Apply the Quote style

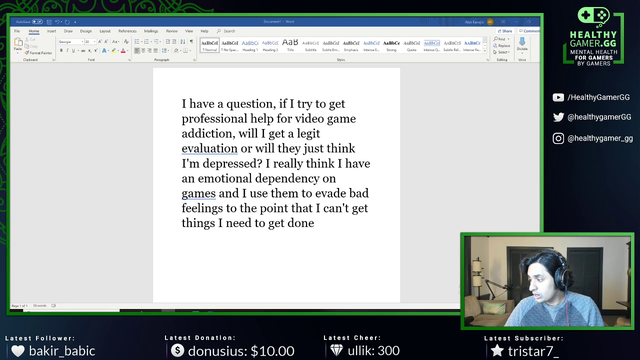coord(411,45)
